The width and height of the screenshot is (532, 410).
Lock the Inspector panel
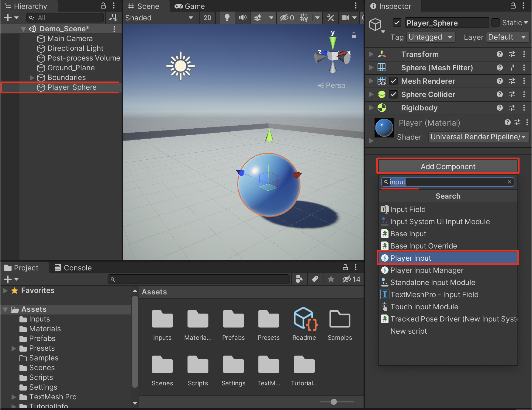click(x=513, y=6)
